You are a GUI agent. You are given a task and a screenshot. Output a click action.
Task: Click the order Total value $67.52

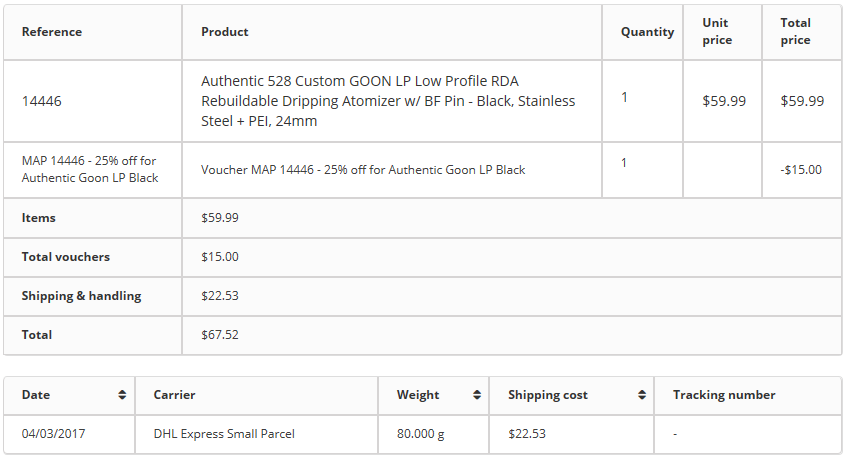coord(220,335)
